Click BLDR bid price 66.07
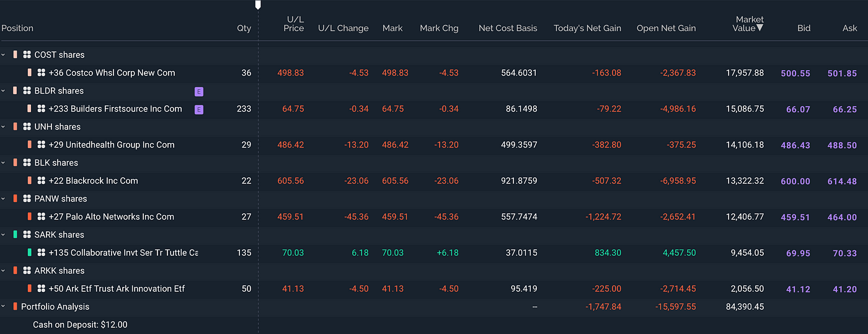This screenshot has height=334, width=868. [799, 109]
